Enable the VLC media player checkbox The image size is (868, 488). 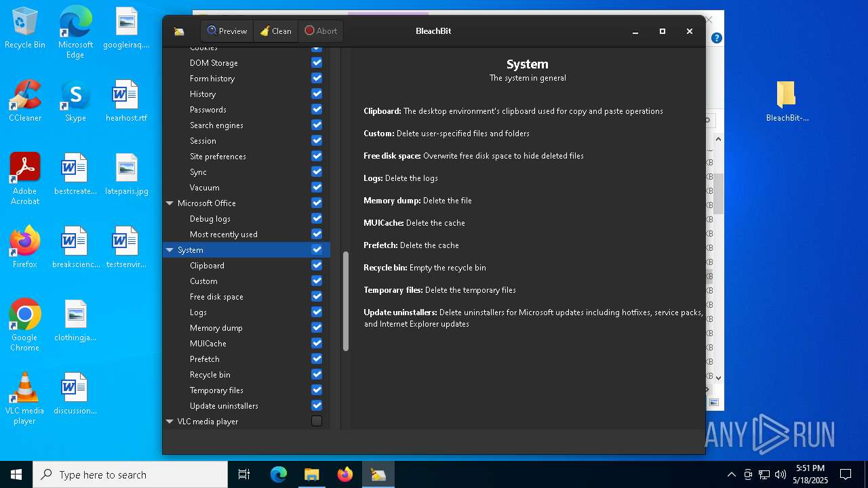(x=317, y=421)
